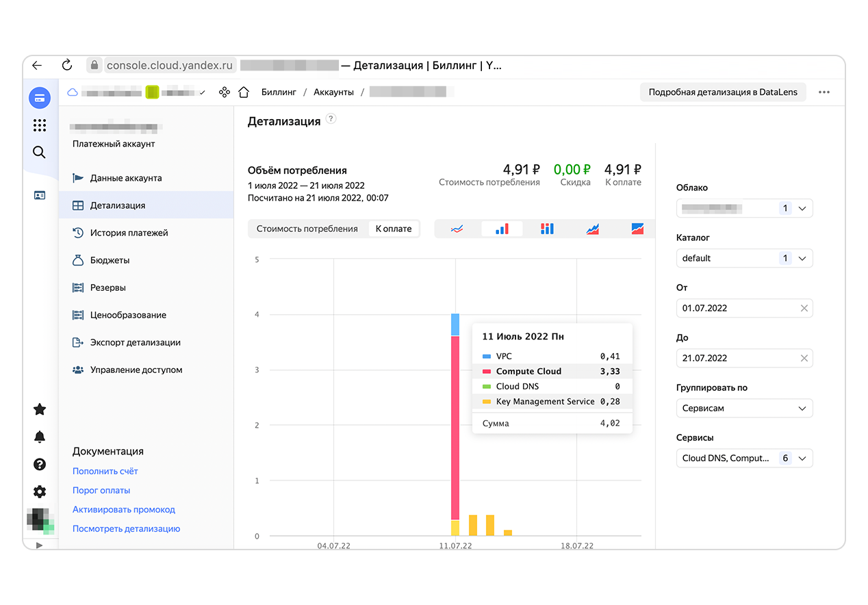Expand the left rail with the bottom triangle
Image resolution: width=868 pixels, height=605 pixels.
point(39,545)
